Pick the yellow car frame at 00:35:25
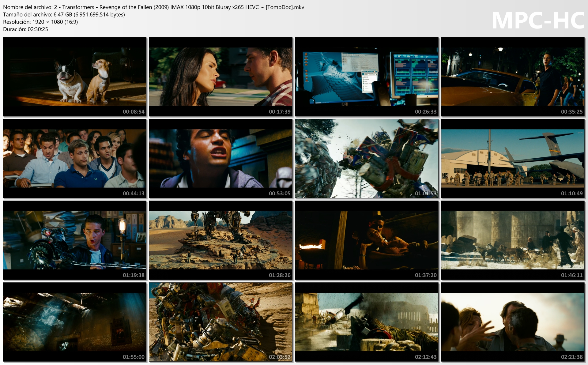The height and width of the screenshot is (365, 588). (513, 77)
